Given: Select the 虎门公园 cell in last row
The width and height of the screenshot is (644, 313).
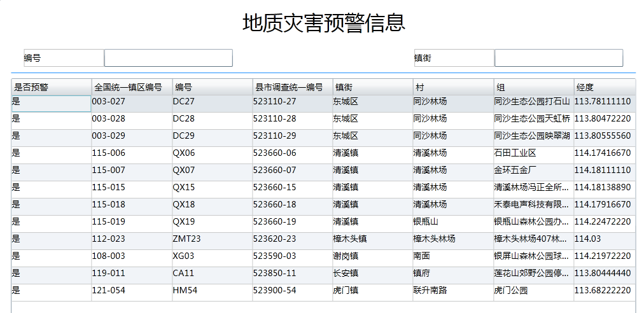Looking at the screenshot, I should [x=533, y=293].
